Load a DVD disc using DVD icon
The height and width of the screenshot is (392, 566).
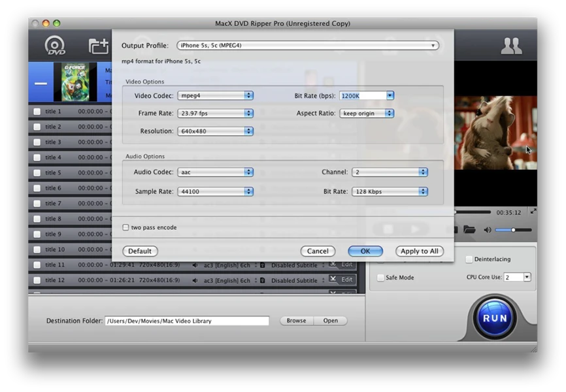pos(55,46)
